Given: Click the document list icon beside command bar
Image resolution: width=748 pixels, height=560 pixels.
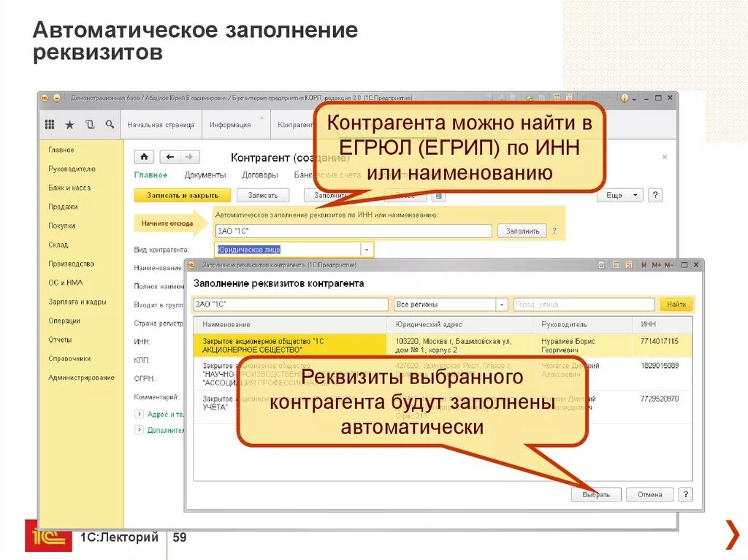Looking at the screenshot, I should click(x=439, y=196).
